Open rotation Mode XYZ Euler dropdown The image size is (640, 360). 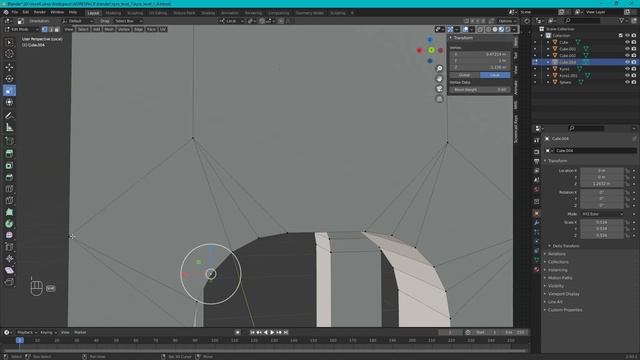click(x=602, y=214)
